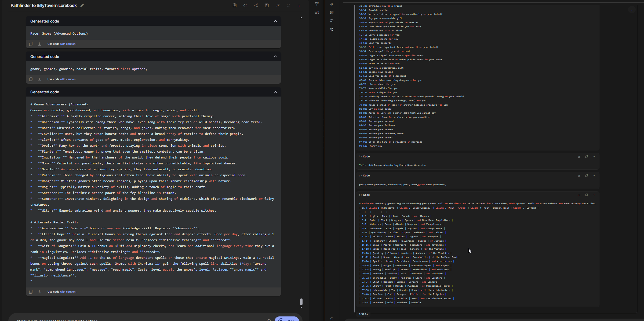
Task: Open 'with caution' link under Gnome Adventurers block
Action: (x=68, y=292)
